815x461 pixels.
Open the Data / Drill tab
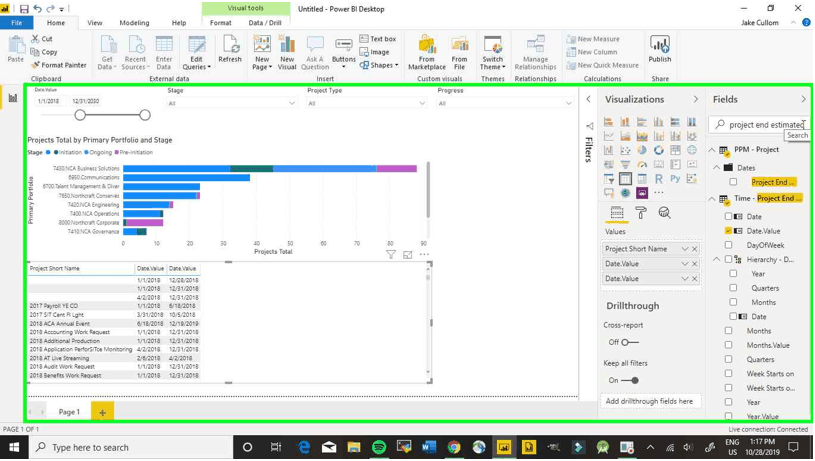pos(265,23)
